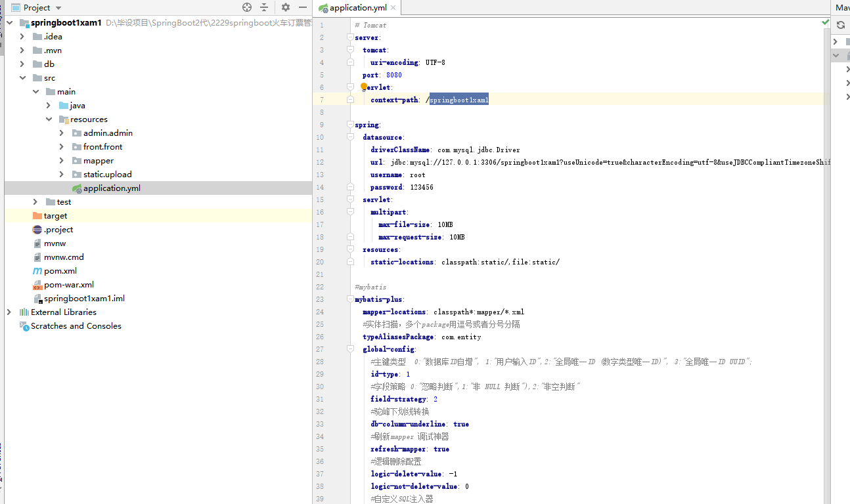Screen dimensions: 850x504
Task: Click the locate opened file crosshair icon
Action: coord(247,7)
